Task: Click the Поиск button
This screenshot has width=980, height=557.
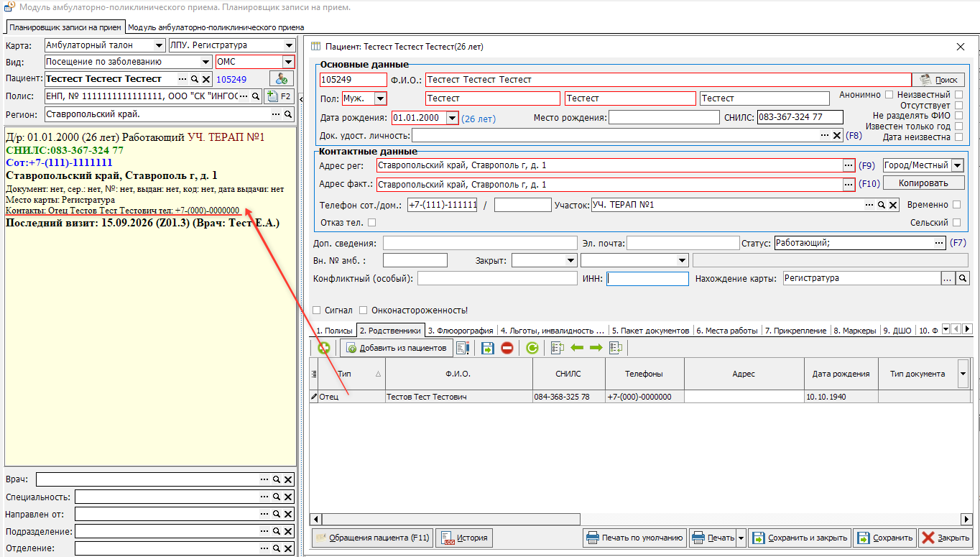Action: 938,80
